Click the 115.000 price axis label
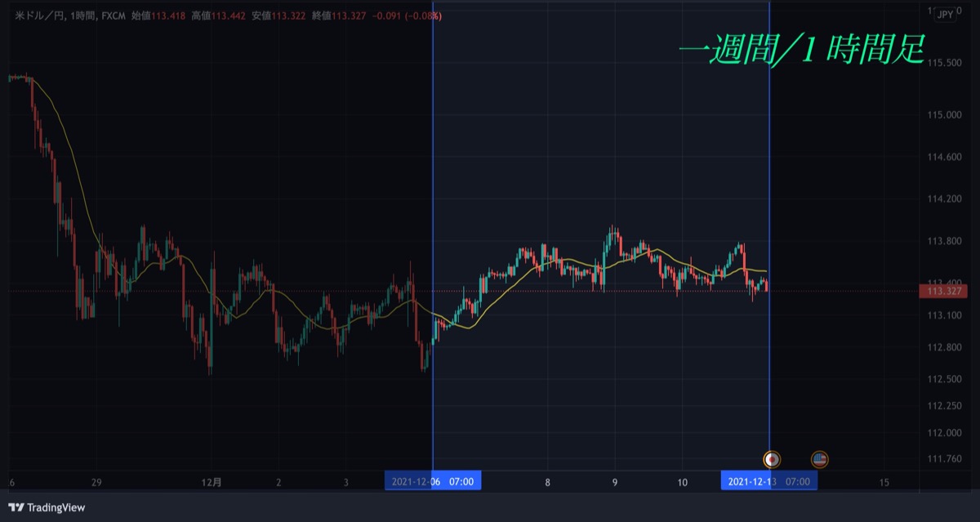The height and width of the screenshot is (522, 980). 943,115
